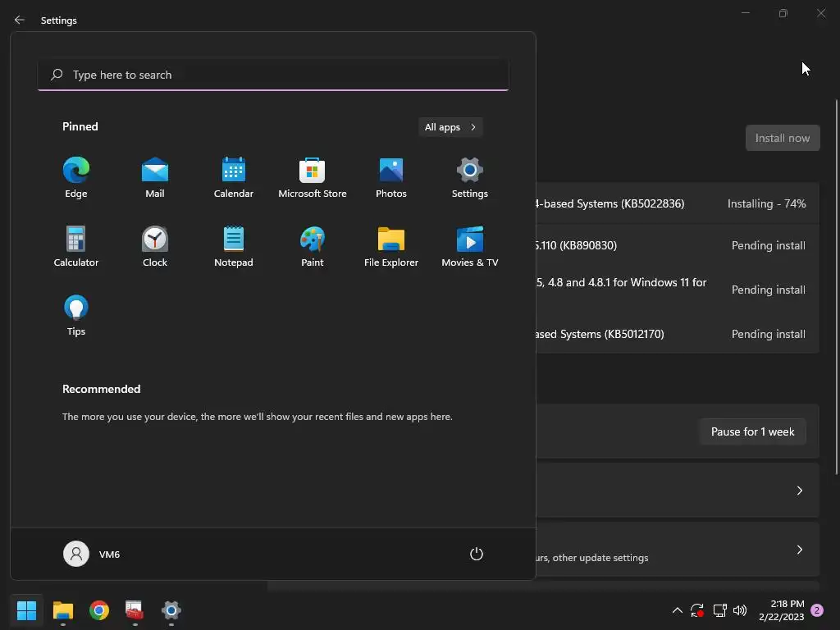Click the power button icon
The height and width of the screenshot is (630, 840).
[x=477, y=554]
